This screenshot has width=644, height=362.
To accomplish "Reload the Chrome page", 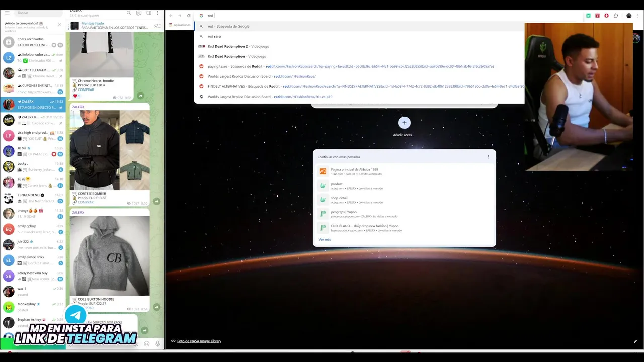I will pyautogui.click(x=189, y=16).
